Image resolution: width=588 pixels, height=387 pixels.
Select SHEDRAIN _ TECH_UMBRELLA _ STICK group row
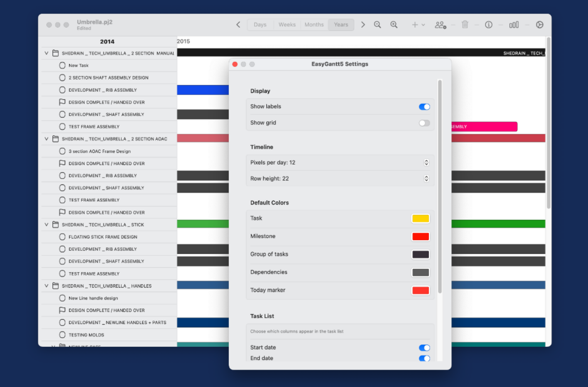point(109,225)
